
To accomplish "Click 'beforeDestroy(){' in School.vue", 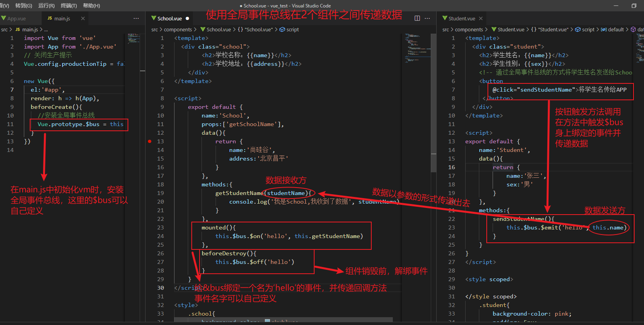I will [229, 253].
